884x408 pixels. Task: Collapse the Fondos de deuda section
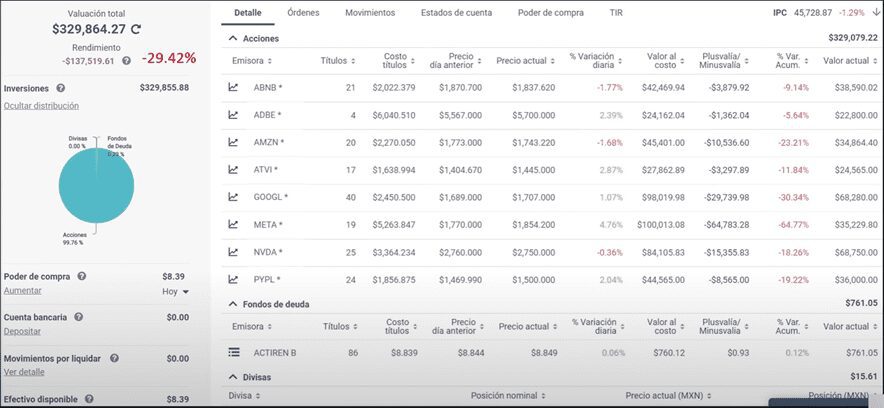pos(233,303)
